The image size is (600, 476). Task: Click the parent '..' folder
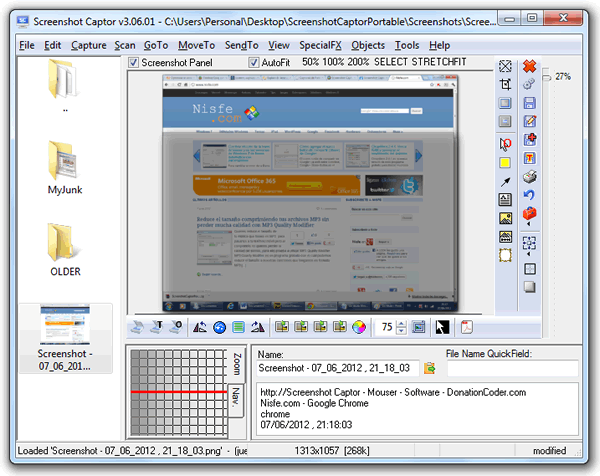click(x=65, y=86)
